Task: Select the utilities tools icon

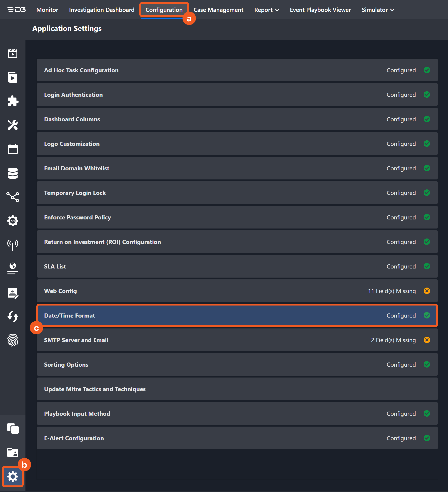Action: pos(13,125)
